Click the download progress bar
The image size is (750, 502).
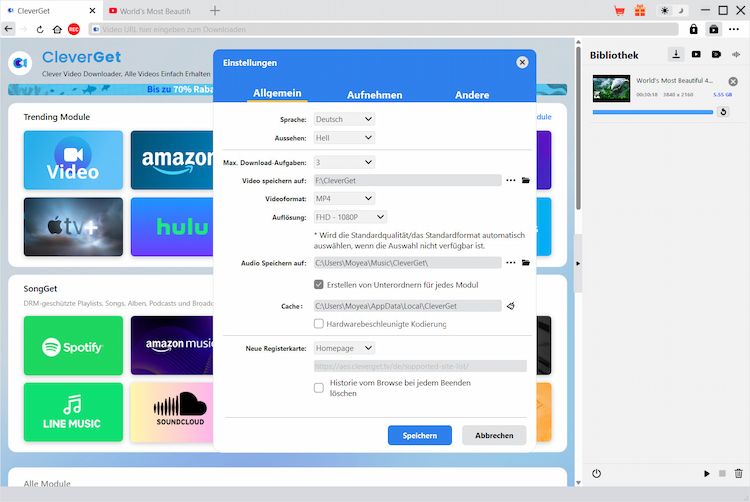[650, 112]
